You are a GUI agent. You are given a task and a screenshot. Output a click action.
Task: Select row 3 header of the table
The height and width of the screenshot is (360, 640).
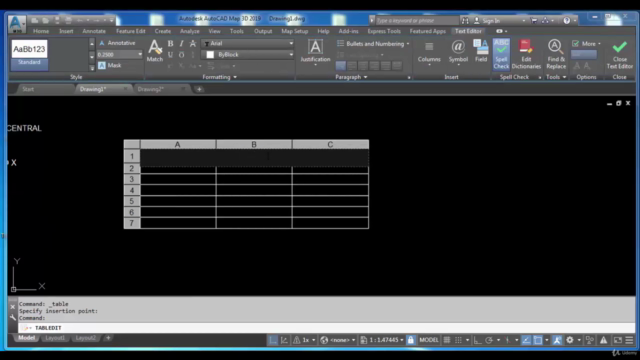(x=132, y=179)
